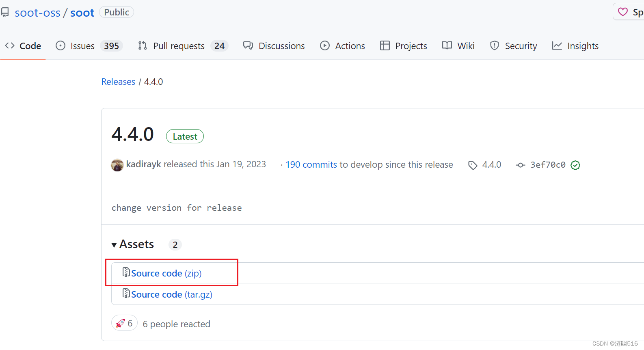Open the 4.4.0 tag link

(x=492, y=164)
